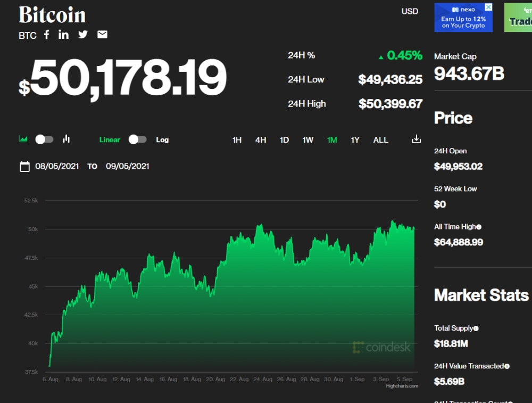Select the 1M time range
The width and height of the screenshot is (532, 403).
click(x=332, y=140)
